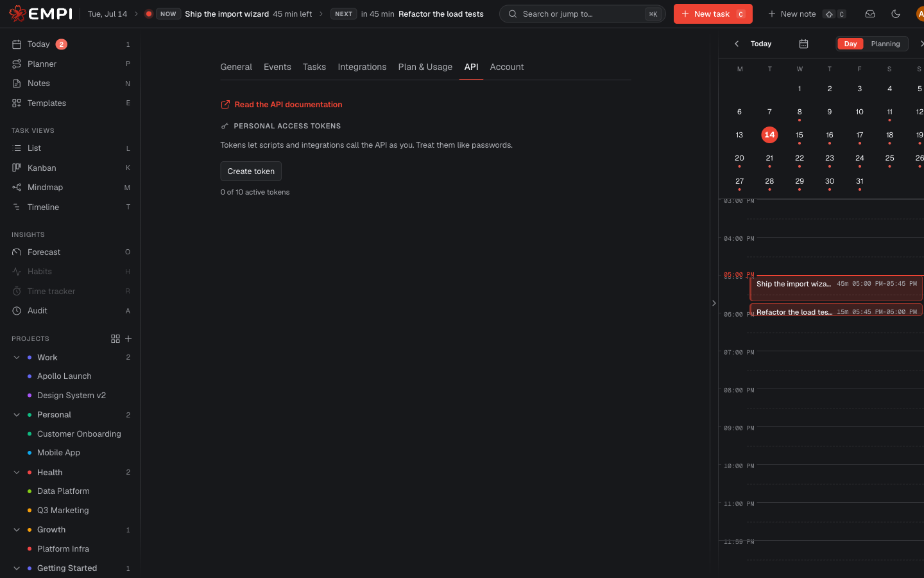Screen dimensions: 924x578
Task: Collapse the right calendar panel
Action: point(714,303)
